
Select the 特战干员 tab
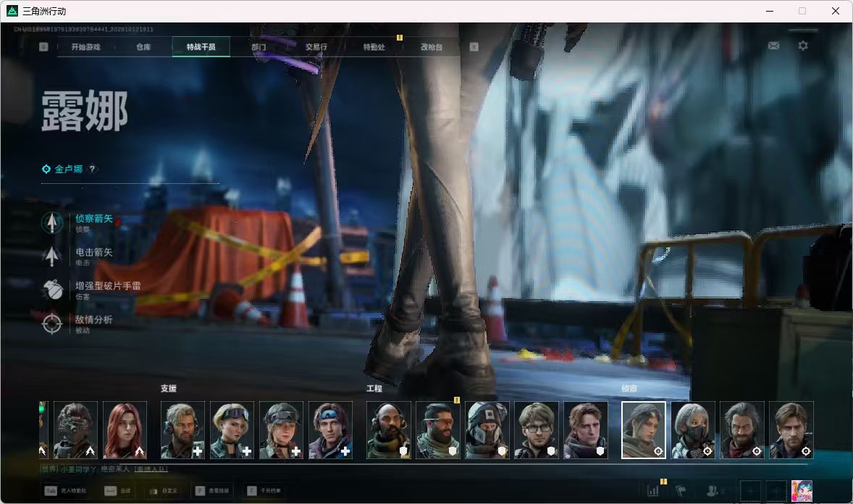pyautogui.click(x=201, y=47)
